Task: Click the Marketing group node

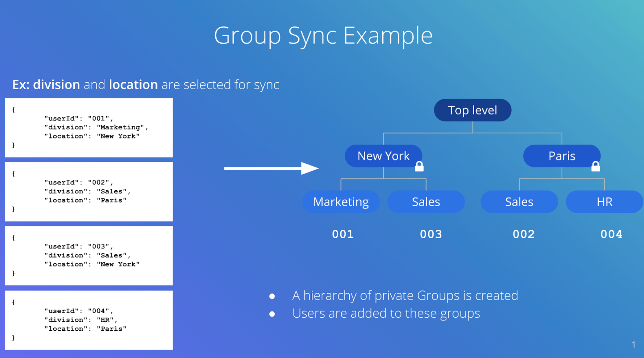Action: (x=341, y=202)
